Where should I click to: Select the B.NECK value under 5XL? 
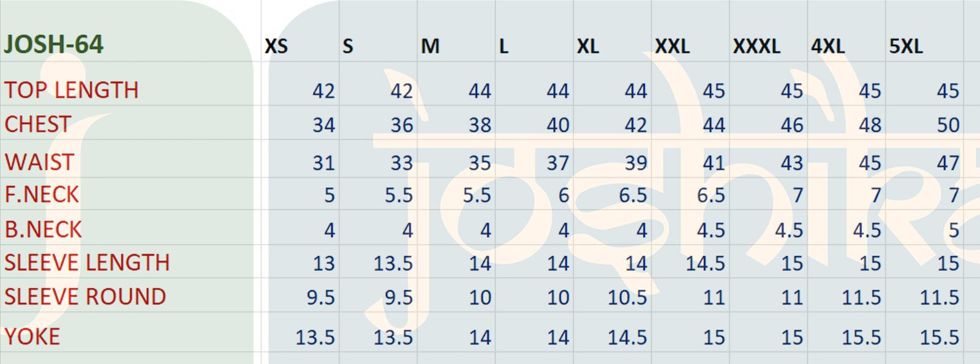(x=954, y=231)
